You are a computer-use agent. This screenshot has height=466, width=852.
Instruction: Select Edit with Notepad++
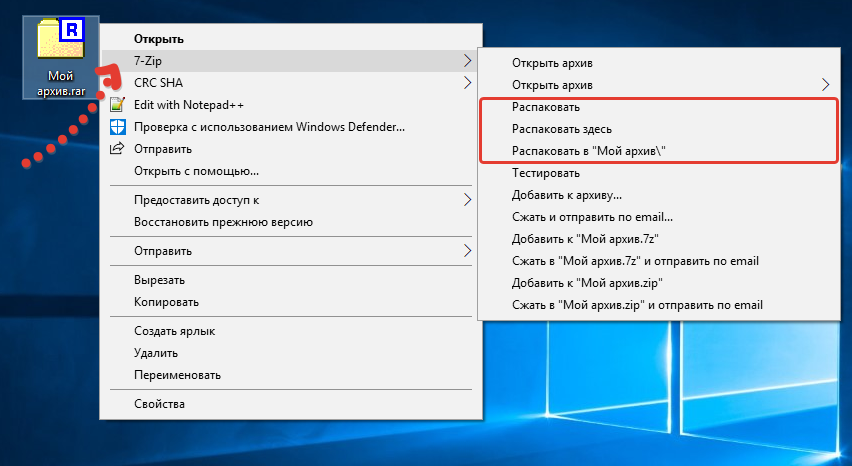point(291,105)
